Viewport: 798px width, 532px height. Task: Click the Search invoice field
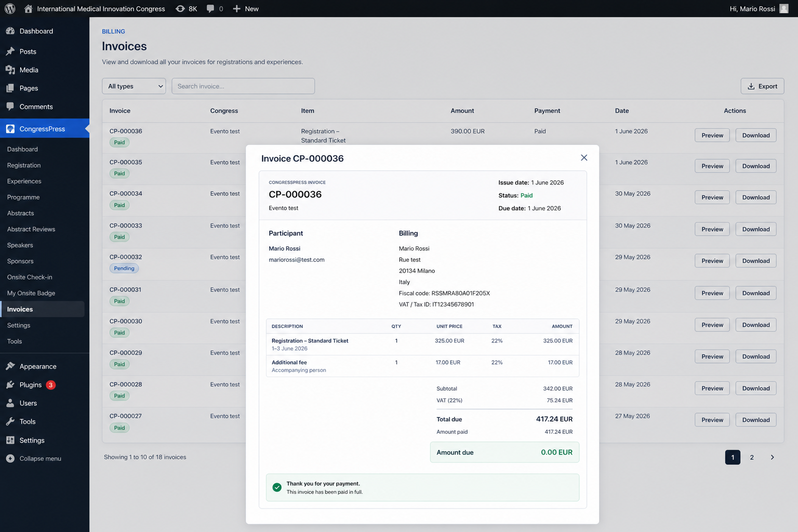point(243,86)
